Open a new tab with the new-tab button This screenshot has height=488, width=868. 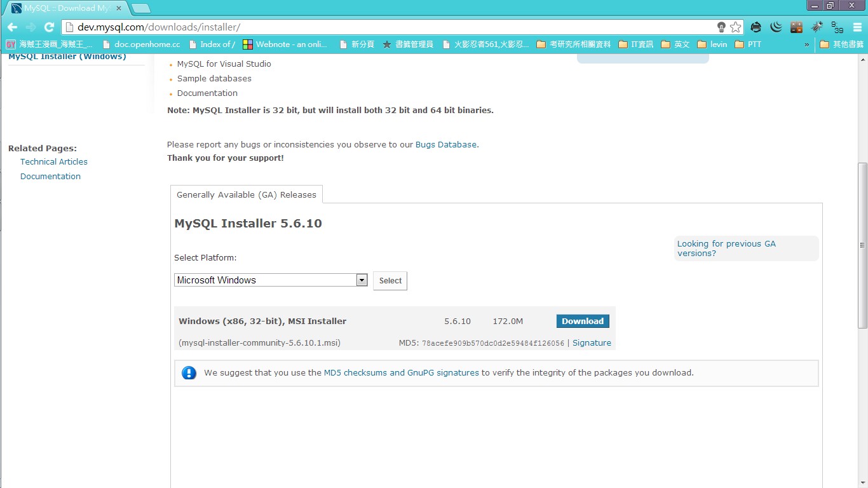click(140, 8)
